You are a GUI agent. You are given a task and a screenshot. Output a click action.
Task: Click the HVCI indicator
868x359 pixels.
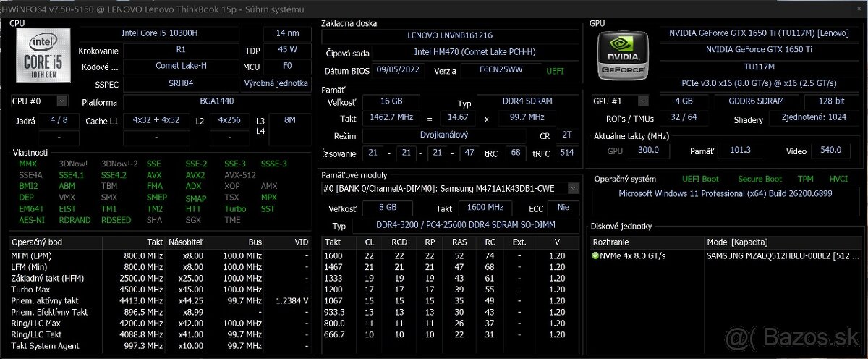point(838,179)
